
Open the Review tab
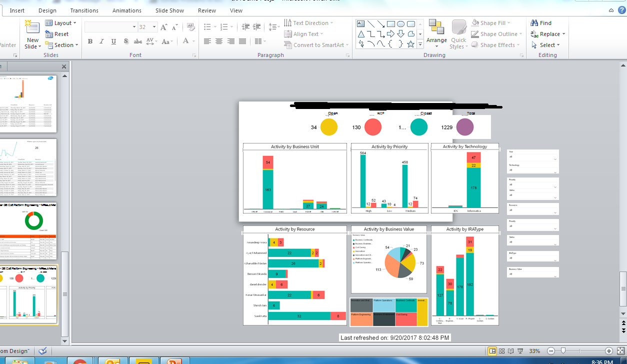pos(207,10)
